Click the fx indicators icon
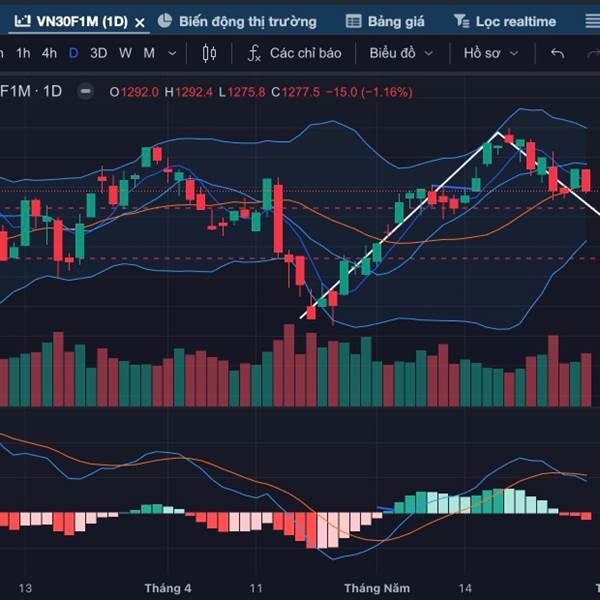 click(x=254, y=53)
